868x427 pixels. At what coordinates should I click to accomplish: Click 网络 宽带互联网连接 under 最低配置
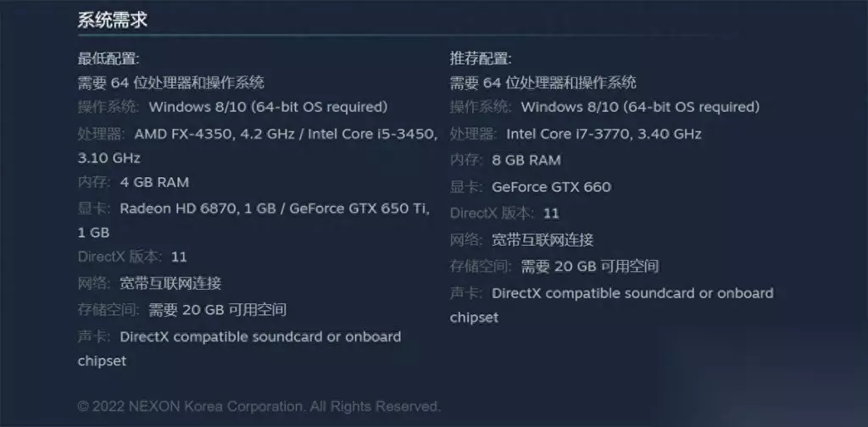pos(149,283)
